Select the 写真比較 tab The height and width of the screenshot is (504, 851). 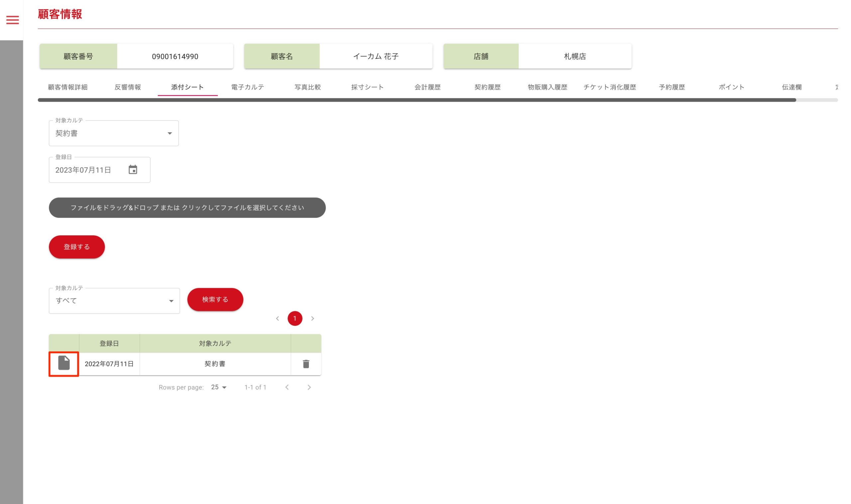[x=307, y=87]
